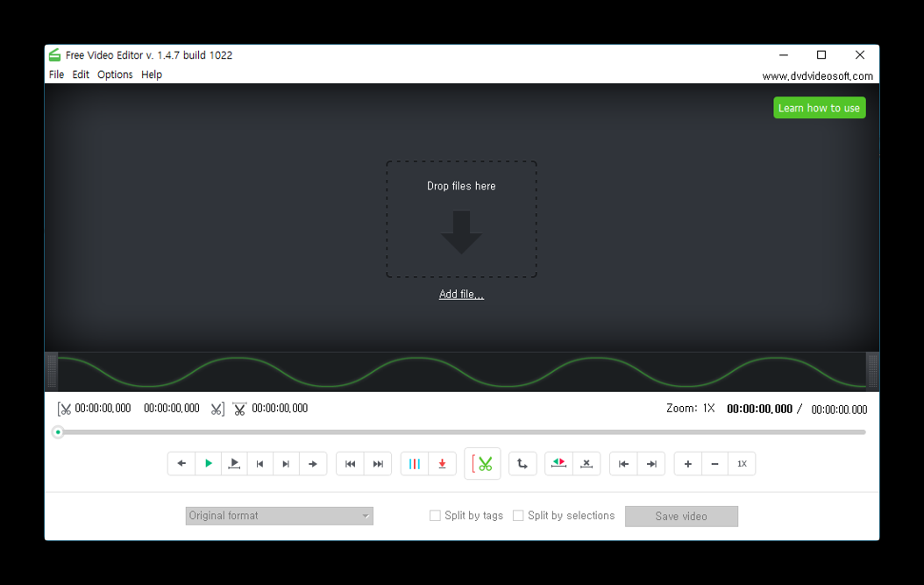Click the blue and red tag bars icon

coord(415,463)
